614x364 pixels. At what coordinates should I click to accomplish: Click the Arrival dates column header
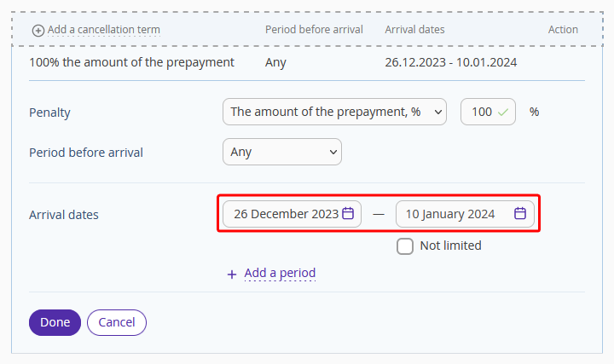pos(414,30)
